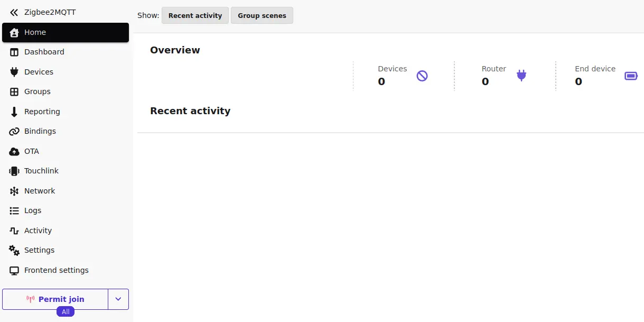
Task: Click the End device battery icon
Action: (631, 76)
